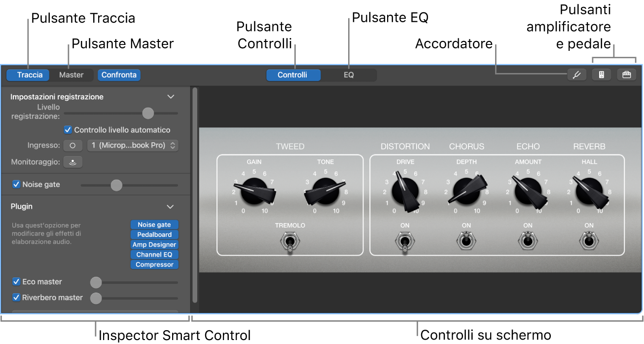Image resolution: width=644 pixels, height=344 pixels.
Task: Switch to the Traccia tab
Action: 28,75
